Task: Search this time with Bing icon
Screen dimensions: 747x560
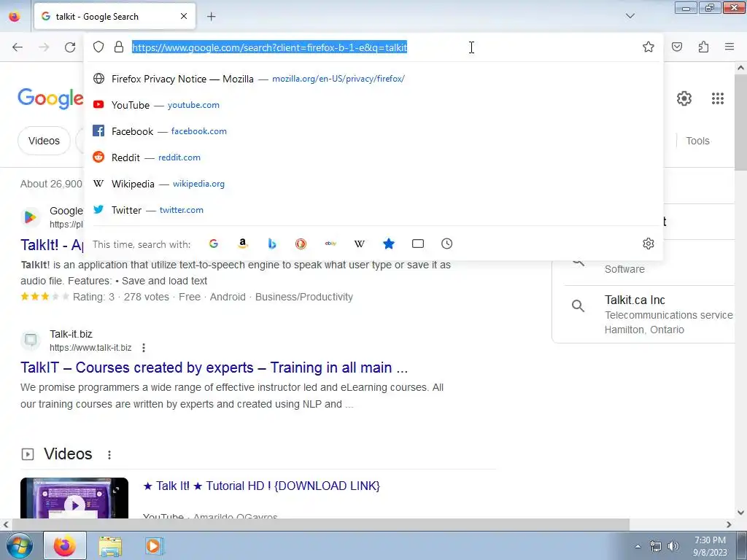Action: coord(272,244)
